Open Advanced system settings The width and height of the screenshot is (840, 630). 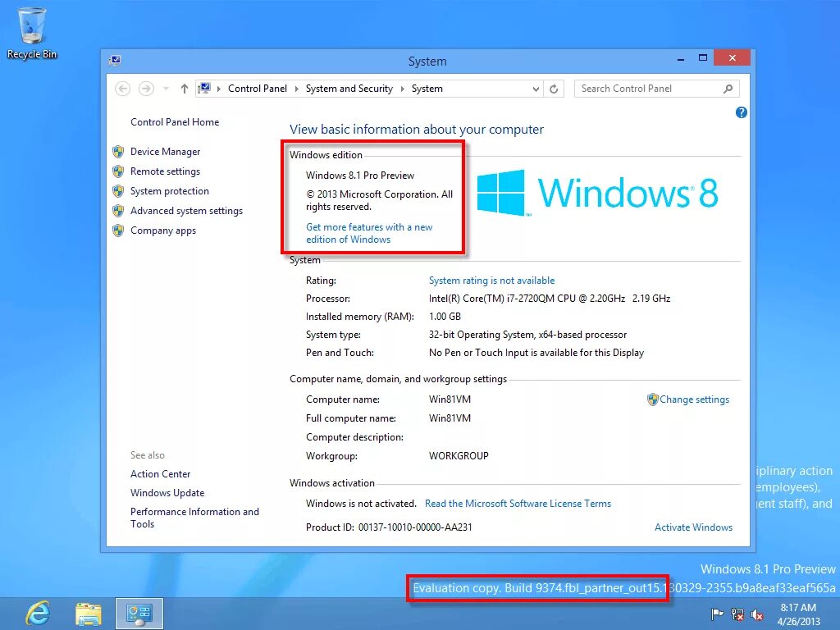(x=186, y=211)
